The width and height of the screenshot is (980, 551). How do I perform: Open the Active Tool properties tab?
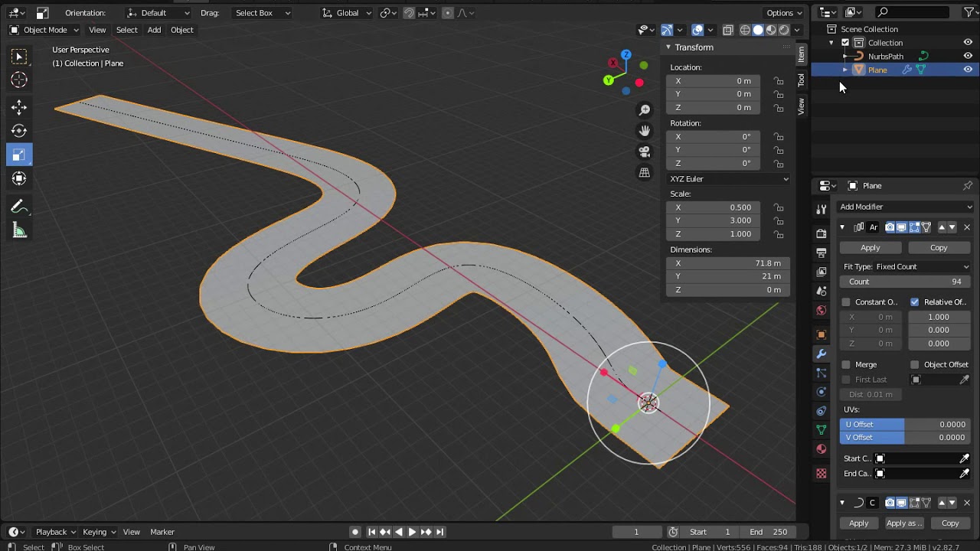click(822, 210)
